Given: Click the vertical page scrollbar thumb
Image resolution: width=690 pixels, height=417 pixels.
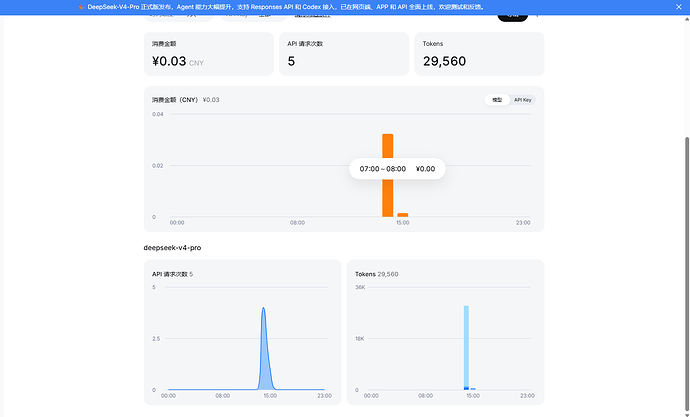Looking at the screenshot, I should coord(686,275).
